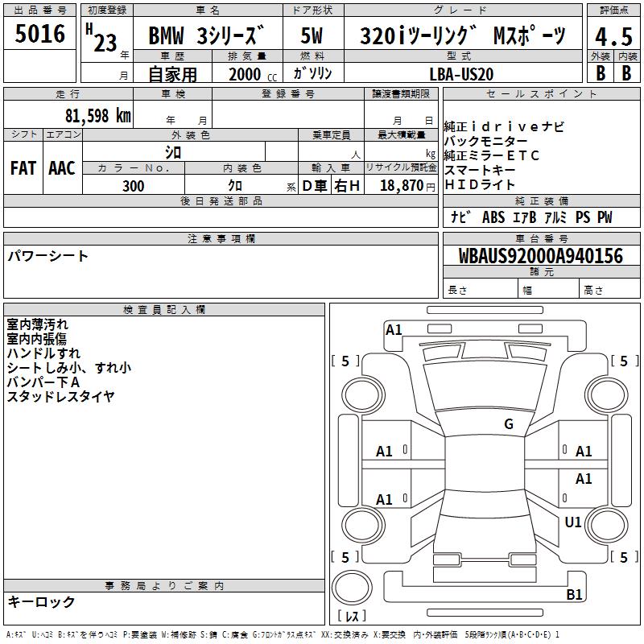Select the HIDライト sales point
Viewport: 644px width, 644px height.
(x=479, y=184)
